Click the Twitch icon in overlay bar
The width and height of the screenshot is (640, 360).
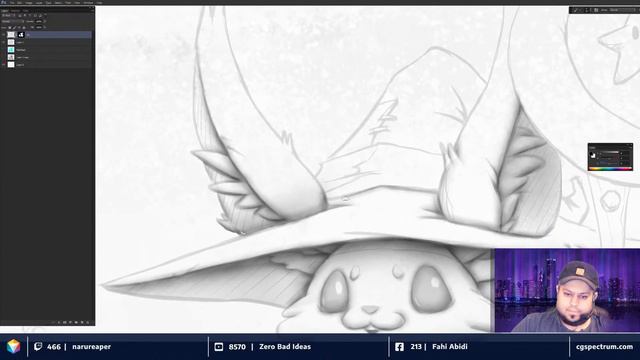[38, 347]
